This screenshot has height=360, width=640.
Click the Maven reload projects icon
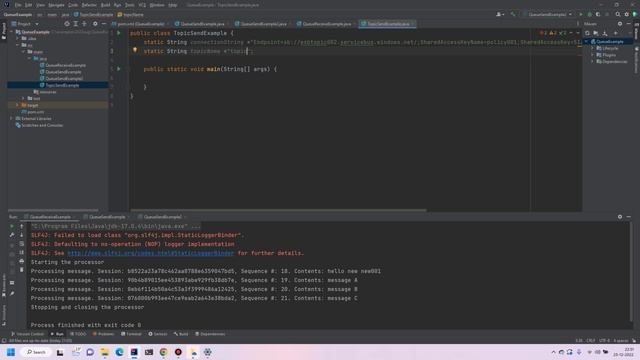click(x=587, y=33)
